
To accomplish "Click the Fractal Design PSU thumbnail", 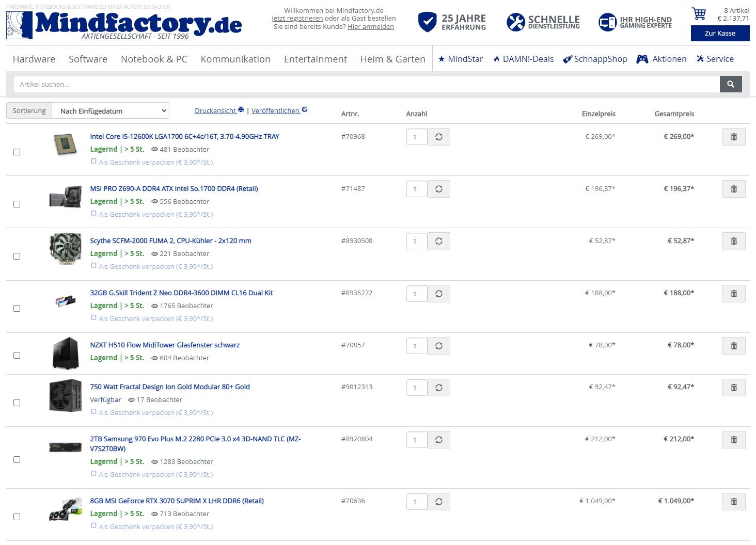I will point(65,395).
